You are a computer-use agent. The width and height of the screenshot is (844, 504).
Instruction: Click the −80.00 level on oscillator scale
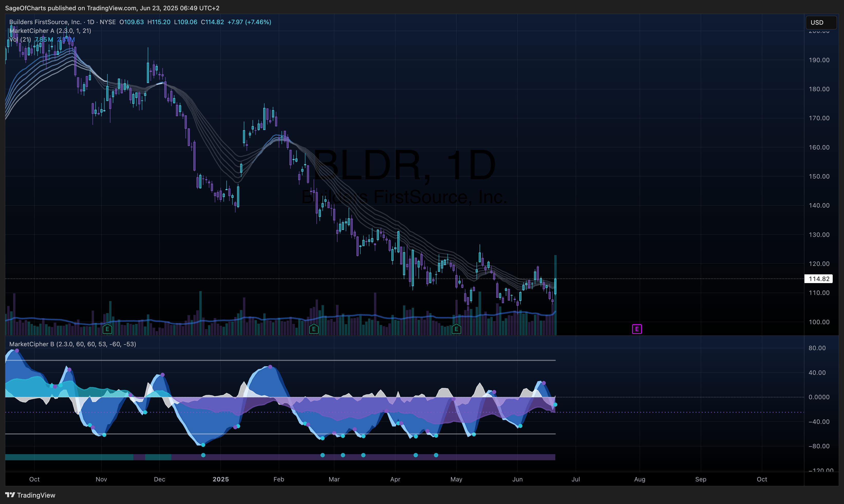click(x=819, y=446)
